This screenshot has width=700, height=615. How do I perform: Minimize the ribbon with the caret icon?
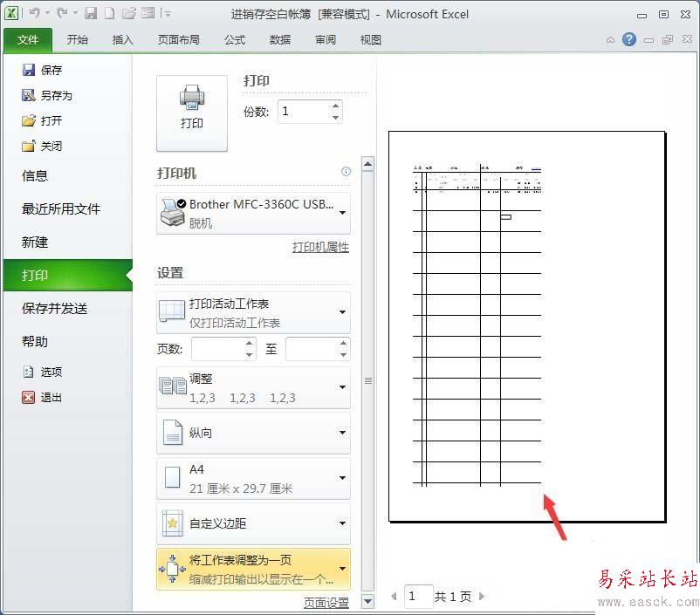[610, 40]
